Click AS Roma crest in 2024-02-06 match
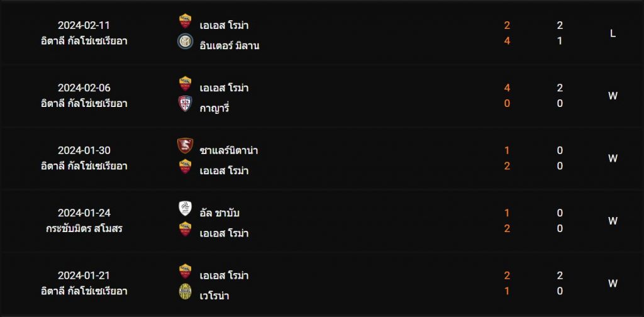The width and height of the screenshot is (644, 317). point(186,84)
